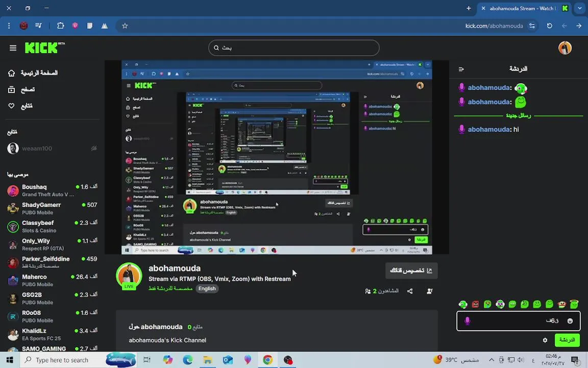588x368 pixels.
Task: Open R0o08 recommended channel
Action: click(52, 316)
